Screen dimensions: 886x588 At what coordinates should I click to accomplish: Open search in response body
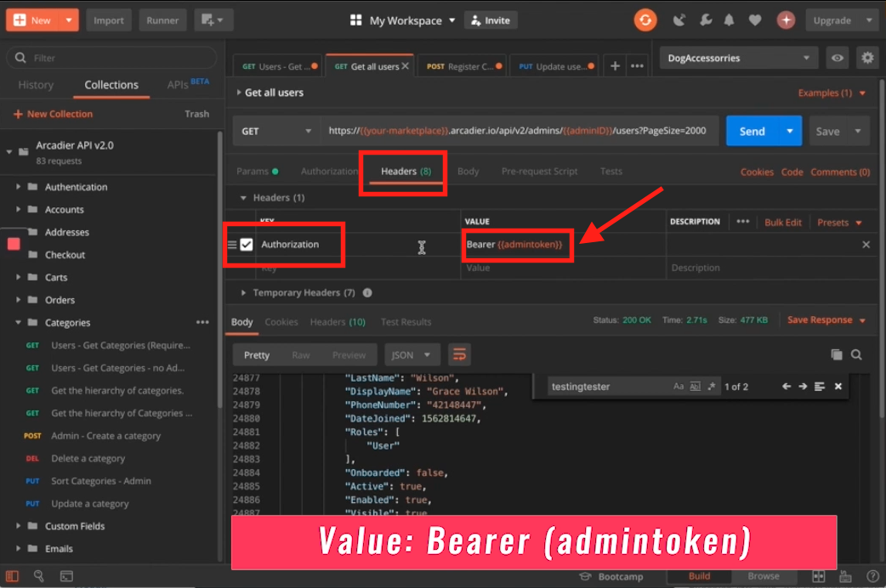click(856, 354)
